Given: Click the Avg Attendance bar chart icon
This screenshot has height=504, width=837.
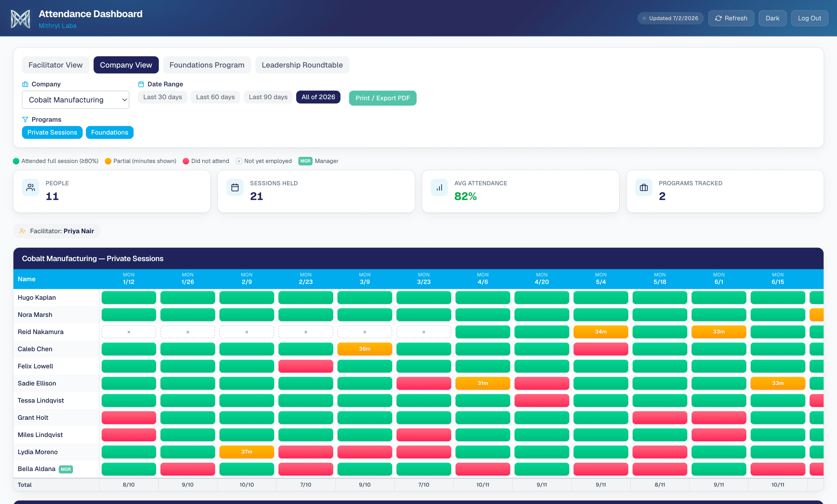Looking at the screenshot, I should coord(439,187).
